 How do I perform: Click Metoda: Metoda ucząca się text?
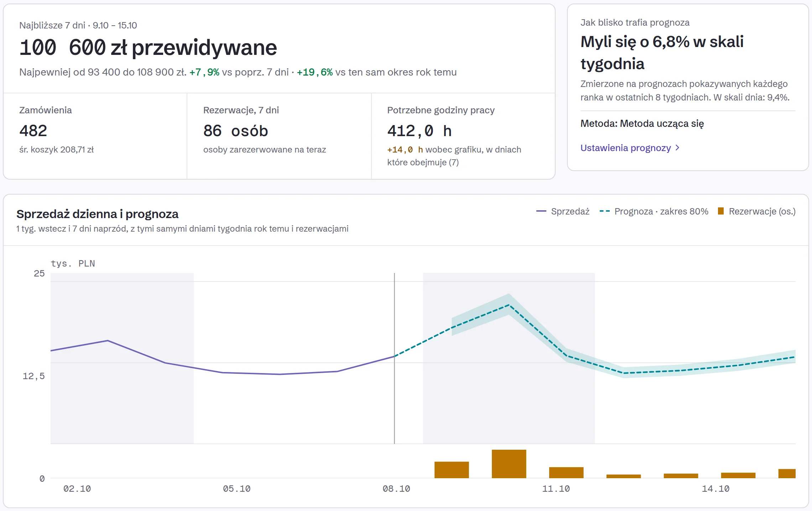point(642,124)
